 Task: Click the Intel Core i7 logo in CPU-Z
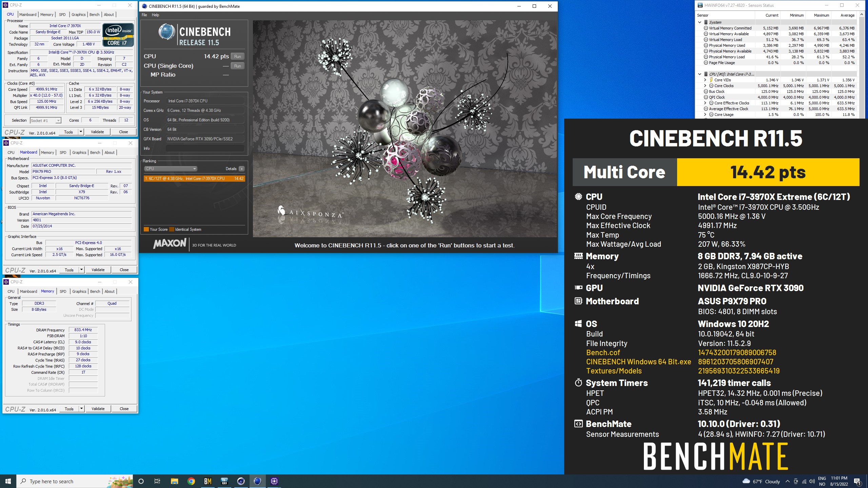click(x=118, y=35)
